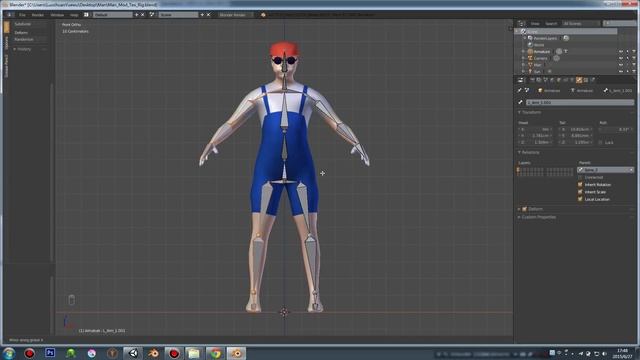Image resolution: width=640 pixels, height=360 pixels.
Task: Toggle visibility eye for the Camera row
Action: [620, 58]
